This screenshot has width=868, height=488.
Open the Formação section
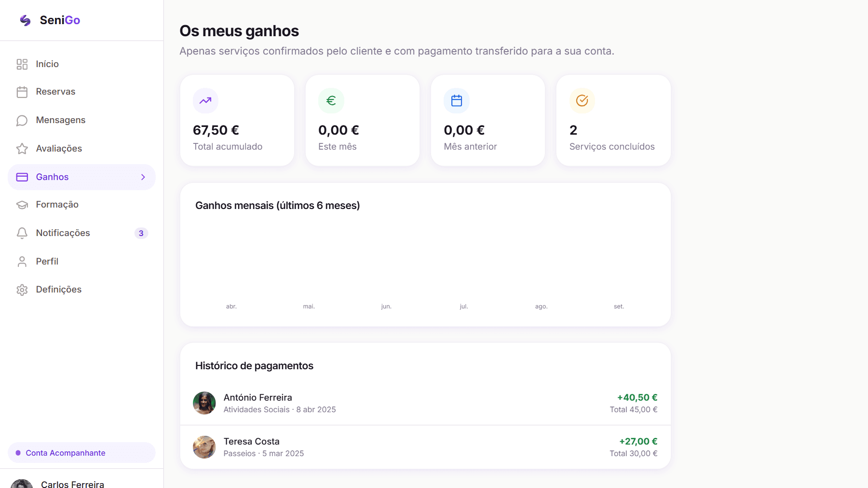[x=81, y=205]
